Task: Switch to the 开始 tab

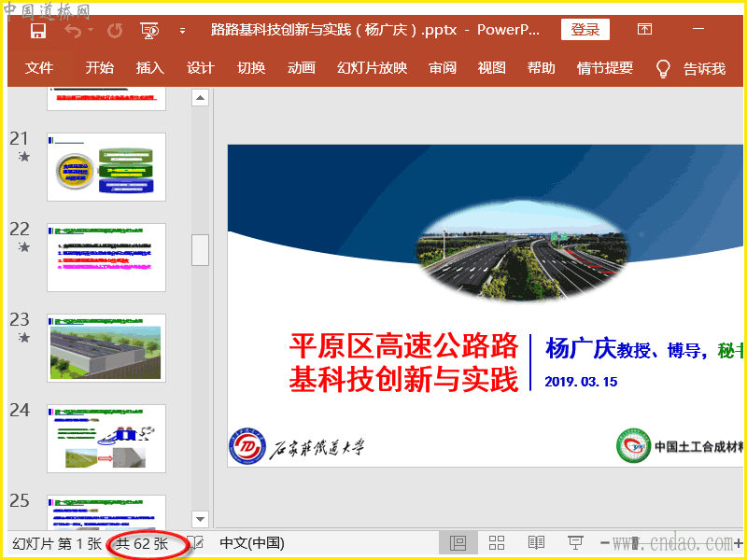Action: [100, 68]
